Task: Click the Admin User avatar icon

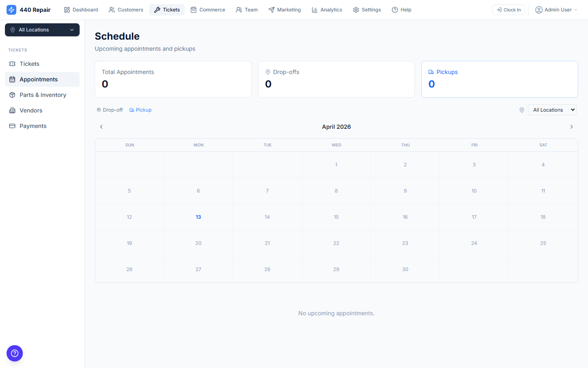Action: coord(539,9)
